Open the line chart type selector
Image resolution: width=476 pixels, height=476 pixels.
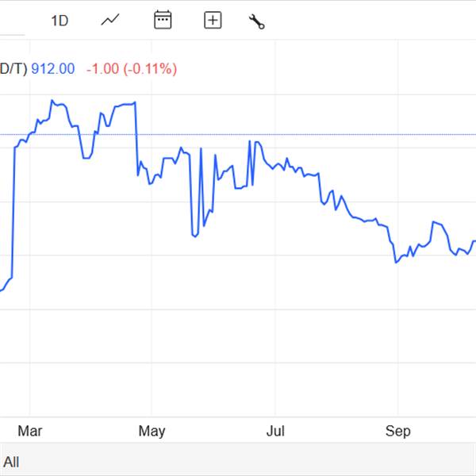tap(109, 21)
